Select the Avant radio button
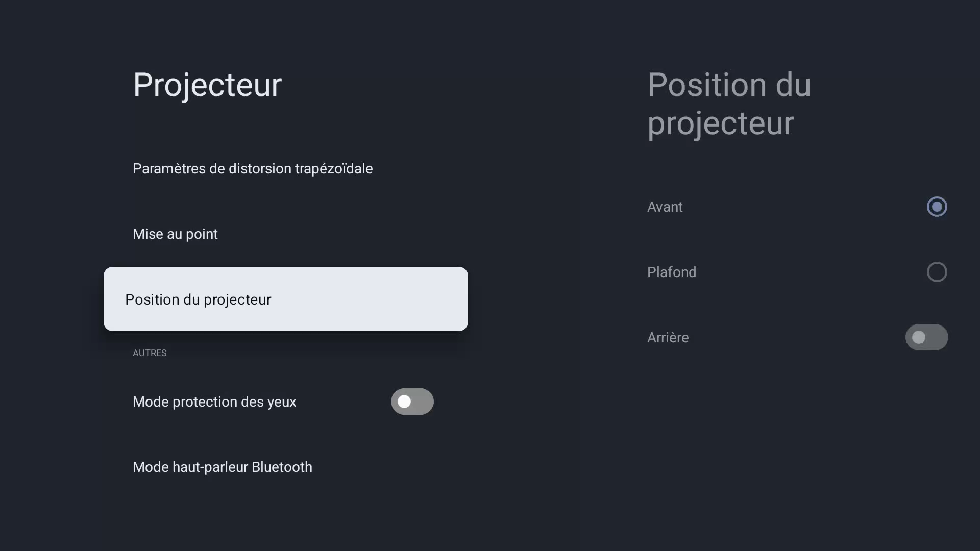This screenshot has height=551, width=980. pos(937,207)
